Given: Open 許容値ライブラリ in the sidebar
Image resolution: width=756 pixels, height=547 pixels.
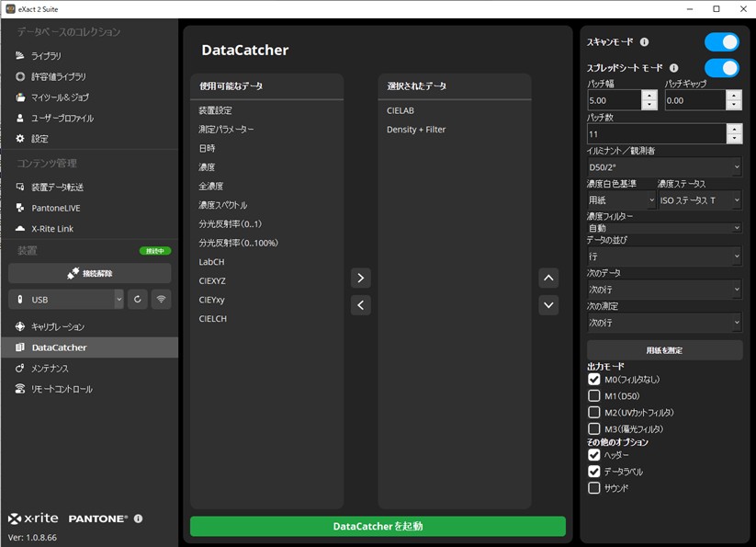Looking at the screenshot, I should click(90, 76).
